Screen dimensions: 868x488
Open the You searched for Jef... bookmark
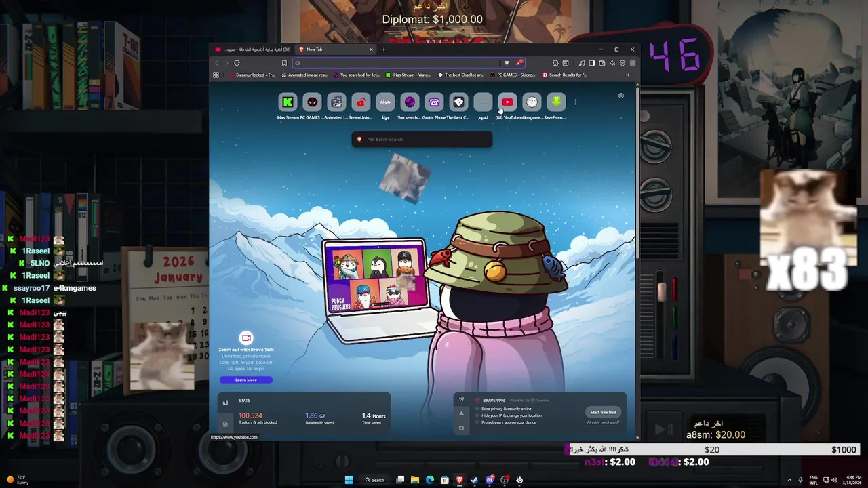[357, 75]
